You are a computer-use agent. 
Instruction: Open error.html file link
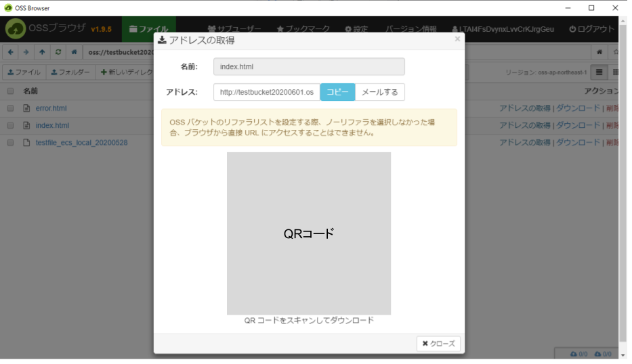tap(51, 108)
